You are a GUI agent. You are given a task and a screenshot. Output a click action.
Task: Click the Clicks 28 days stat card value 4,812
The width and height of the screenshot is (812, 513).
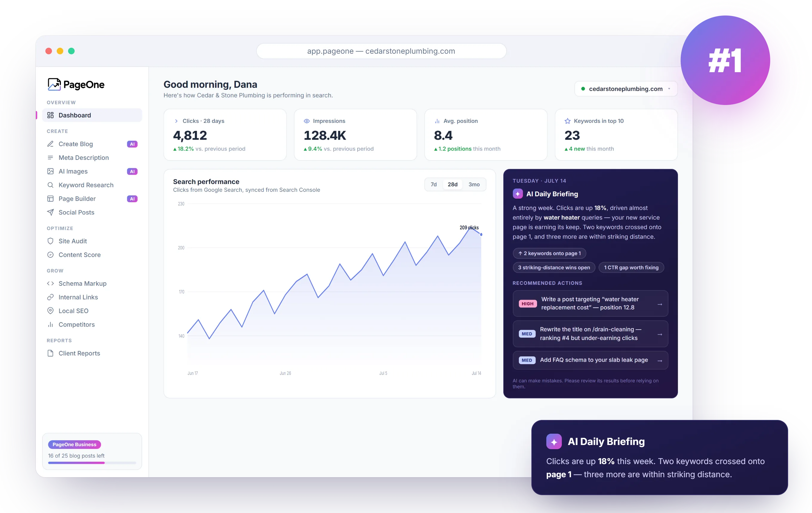[190, 135]
